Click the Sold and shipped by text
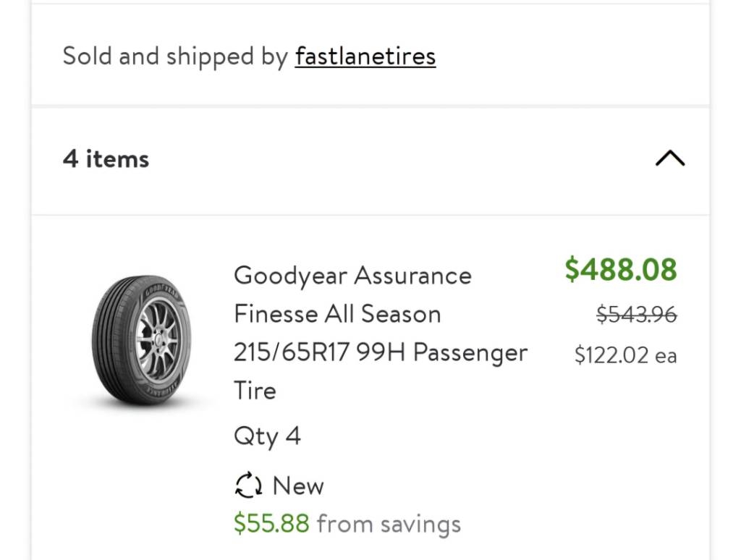The height and width of the screenshot is (560, 741). coord(175,56)
